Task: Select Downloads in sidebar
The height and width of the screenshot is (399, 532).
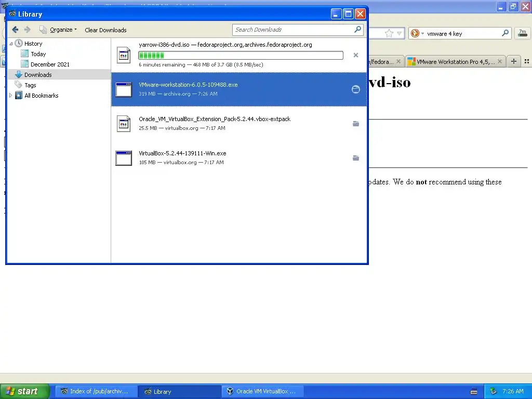Action: tap(37, 75)
